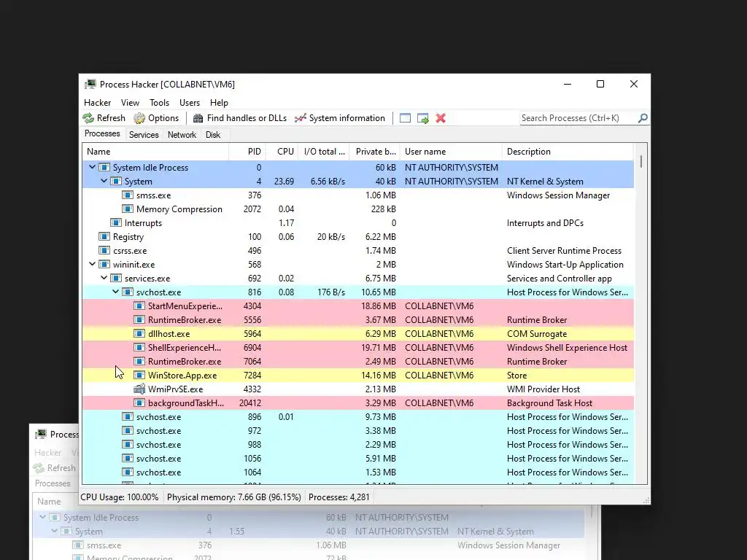747x560 pixels.
Task: Switch to the Disk tab
Action: click(213, 135)
